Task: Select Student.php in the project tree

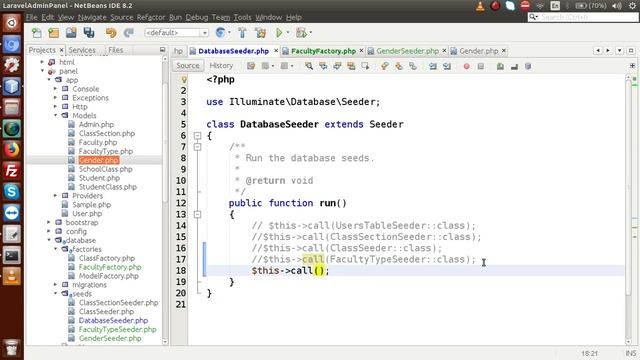Action: [99, 178]
